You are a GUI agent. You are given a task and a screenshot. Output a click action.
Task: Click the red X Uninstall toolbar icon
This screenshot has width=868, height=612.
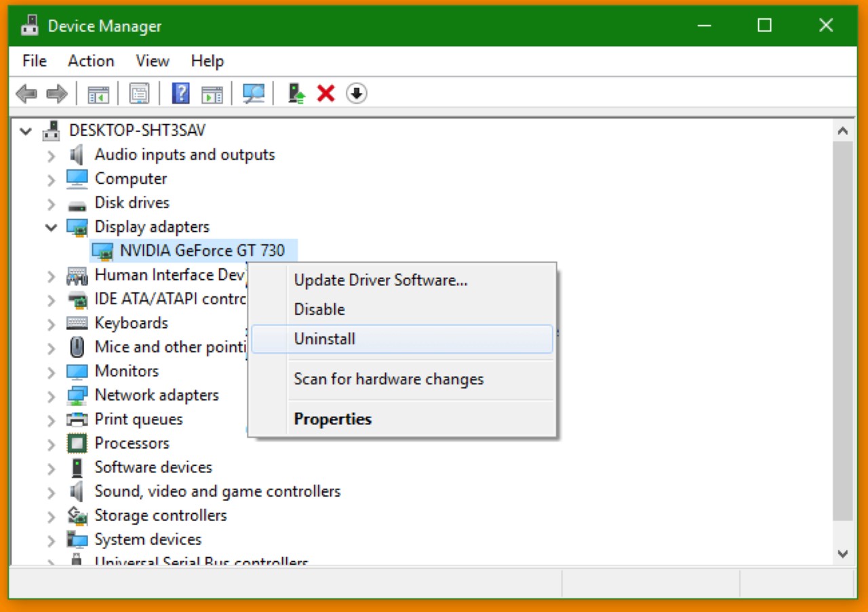(326, 94)
